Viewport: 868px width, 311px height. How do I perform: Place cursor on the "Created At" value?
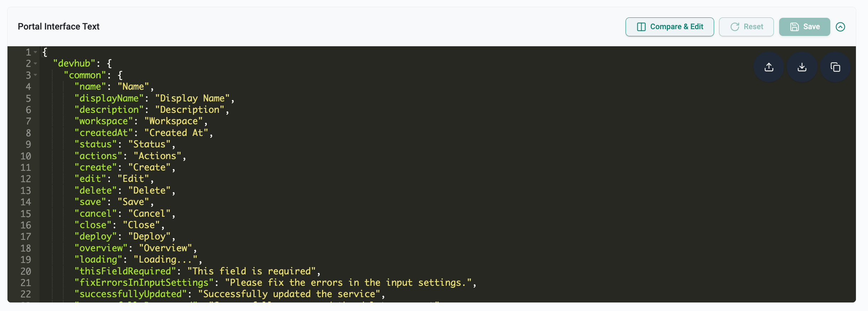coord(176,133)
